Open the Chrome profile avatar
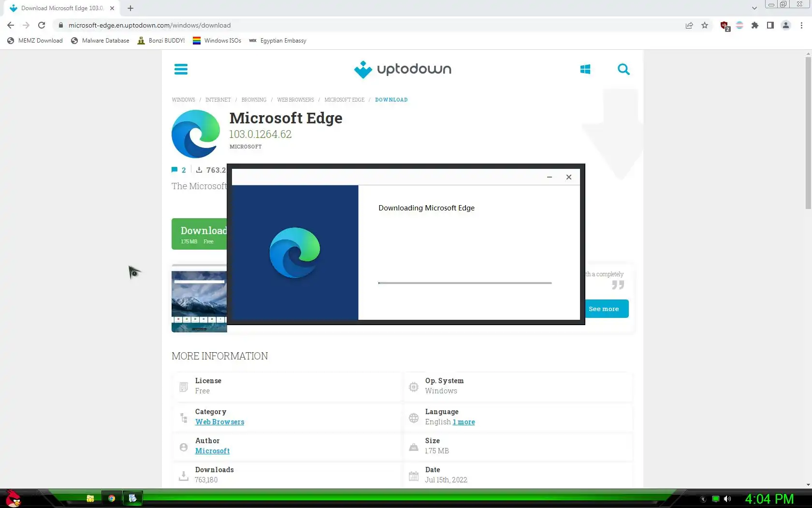Image resolution: width=812 pixels, height=508 pixels. (x=786, y=25)
